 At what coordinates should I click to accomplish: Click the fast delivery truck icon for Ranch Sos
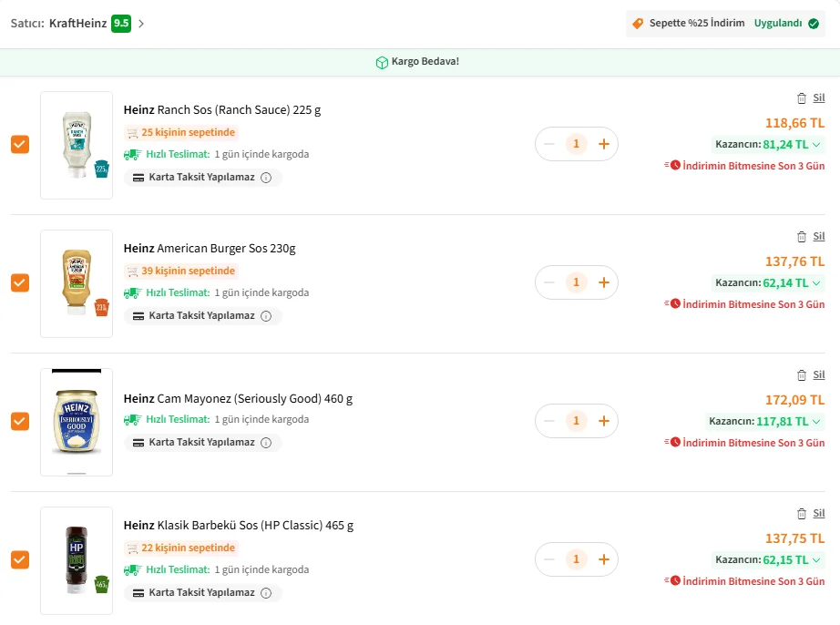coord(133,155)
